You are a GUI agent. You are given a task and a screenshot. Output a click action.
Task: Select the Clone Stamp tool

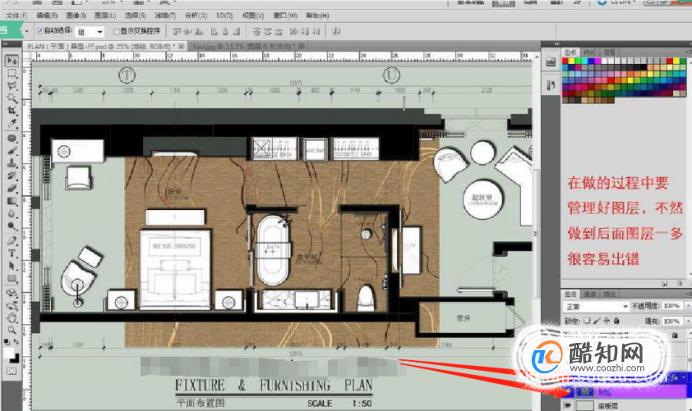[x=11, y=163]
